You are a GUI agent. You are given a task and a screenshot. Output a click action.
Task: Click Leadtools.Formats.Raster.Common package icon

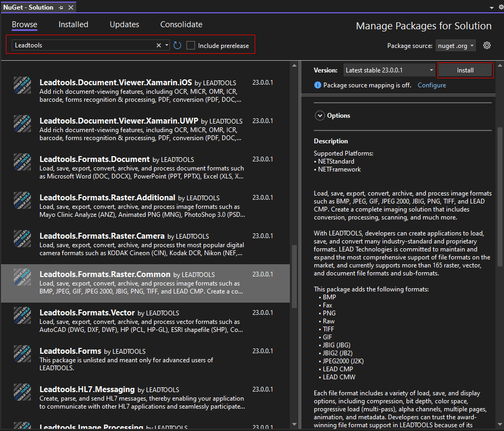click(x=22, y=277)
